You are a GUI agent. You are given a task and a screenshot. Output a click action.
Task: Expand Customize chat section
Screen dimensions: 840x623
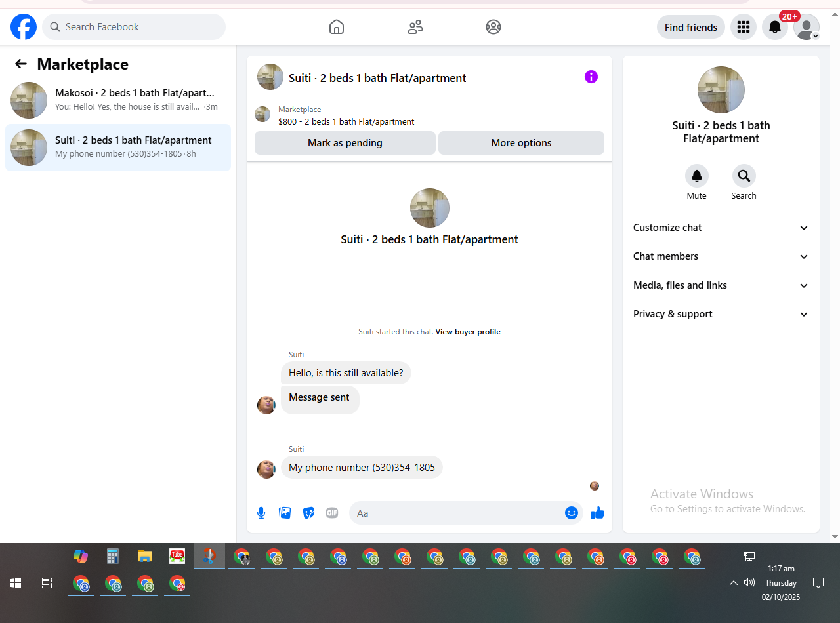click(x=721, y=228)
